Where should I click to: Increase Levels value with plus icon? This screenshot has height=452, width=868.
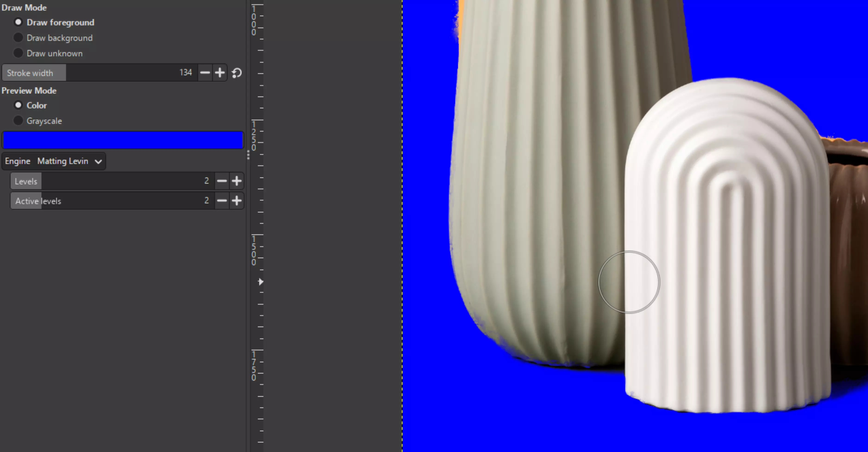click(237, 181)
